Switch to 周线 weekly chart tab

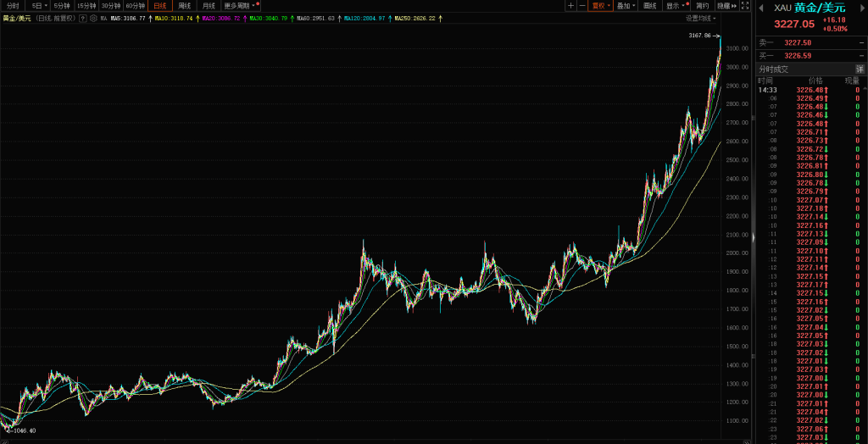click(184, 6)
